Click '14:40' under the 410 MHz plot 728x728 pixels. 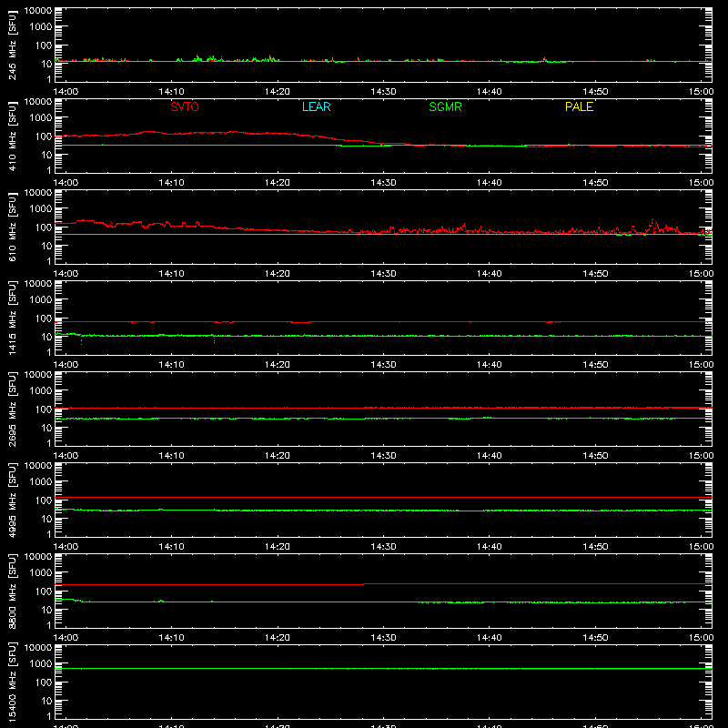pos(489,183)
